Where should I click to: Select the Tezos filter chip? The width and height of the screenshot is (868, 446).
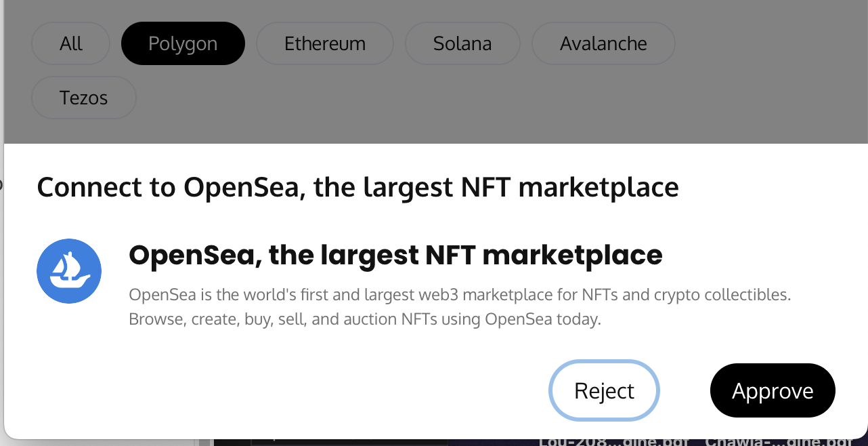(84, 98)
